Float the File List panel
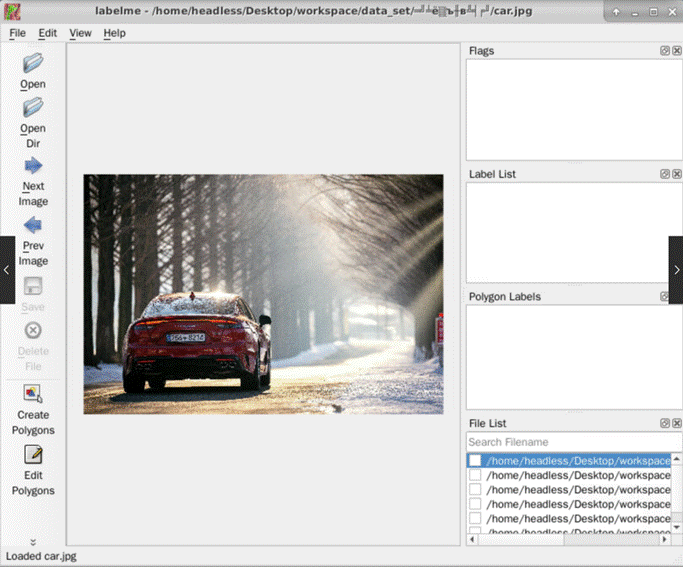This screenshot has width=683, height=567. click(665, 423)
